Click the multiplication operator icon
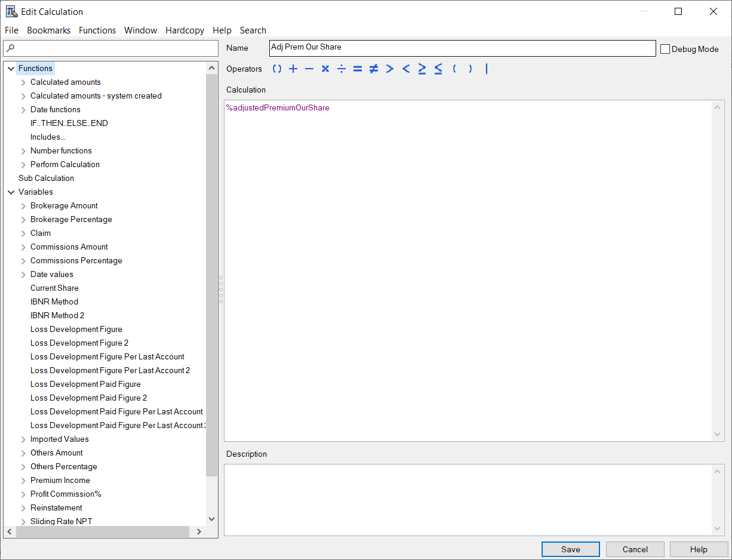The image size is (732, 560). coord(325,69)
